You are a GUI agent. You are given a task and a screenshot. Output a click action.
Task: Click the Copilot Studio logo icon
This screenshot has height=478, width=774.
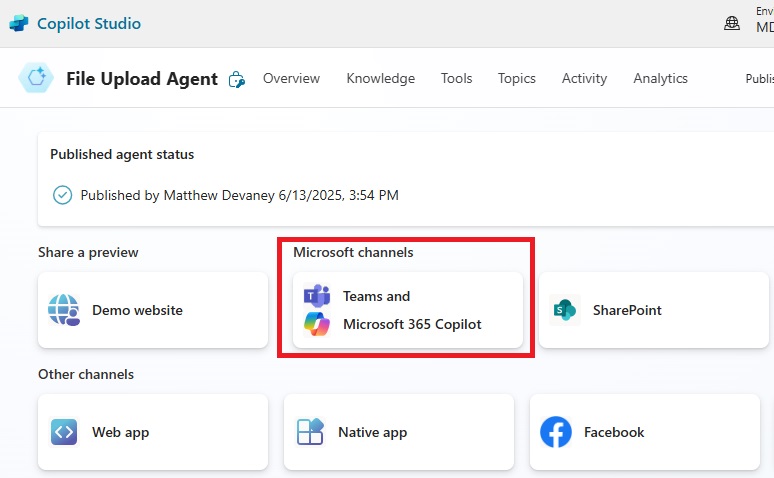[19, 23]
